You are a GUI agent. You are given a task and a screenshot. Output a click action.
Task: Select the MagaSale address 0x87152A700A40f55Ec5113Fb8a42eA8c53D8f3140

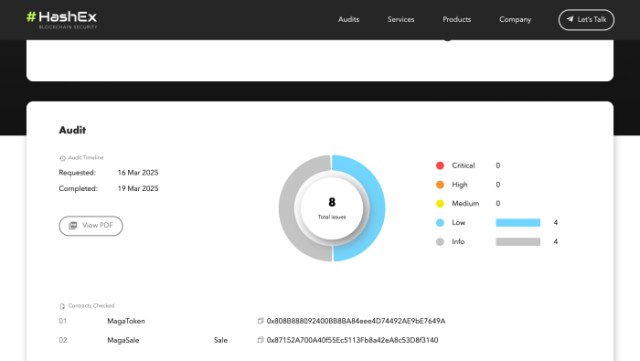click(x=352, y=340)
